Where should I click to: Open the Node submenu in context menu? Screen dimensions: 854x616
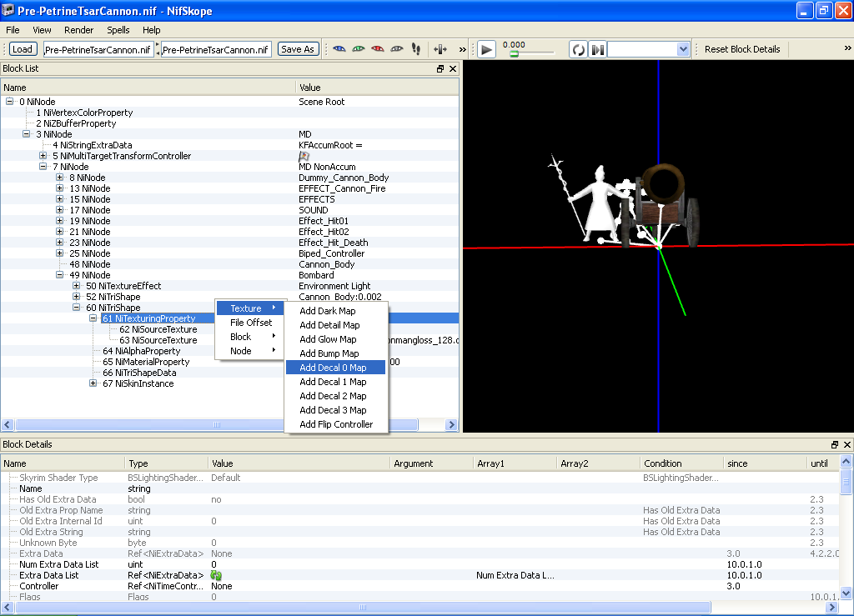pyautogui.click(x=250, y=351)
